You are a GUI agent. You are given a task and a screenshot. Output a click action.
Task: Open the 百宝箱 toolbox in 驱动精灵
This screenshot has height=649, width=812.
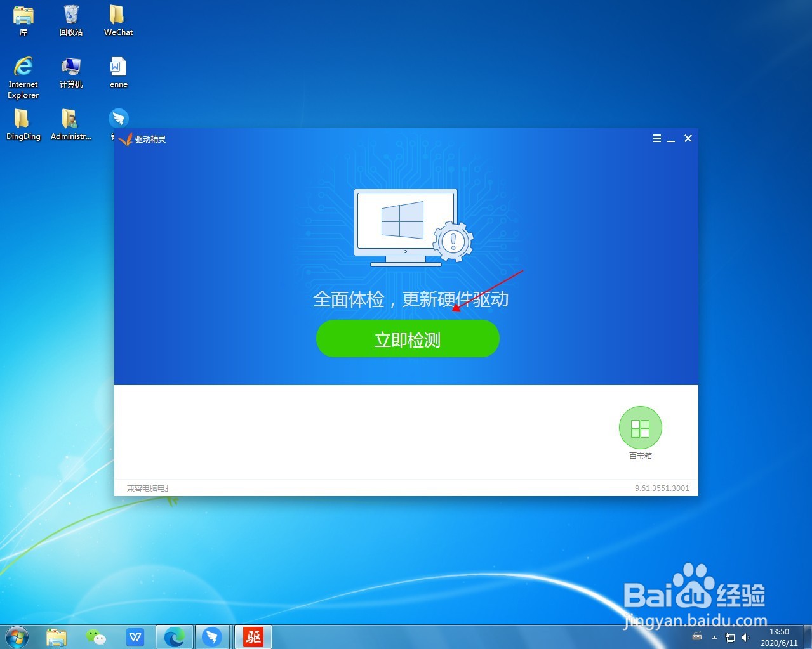640,428
